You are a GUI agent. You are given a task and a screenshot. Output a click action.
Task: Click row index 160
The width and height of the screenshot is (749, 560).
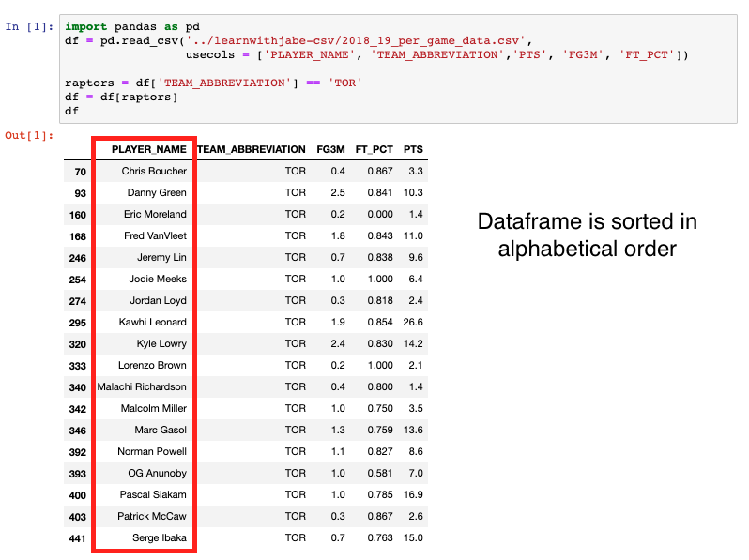[77, 215]
